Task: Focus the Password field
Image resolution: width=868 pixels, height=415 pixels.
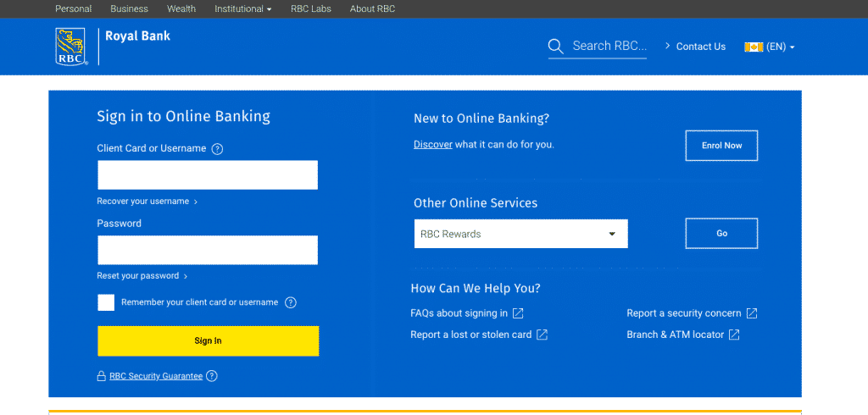Action: (208, 250)
